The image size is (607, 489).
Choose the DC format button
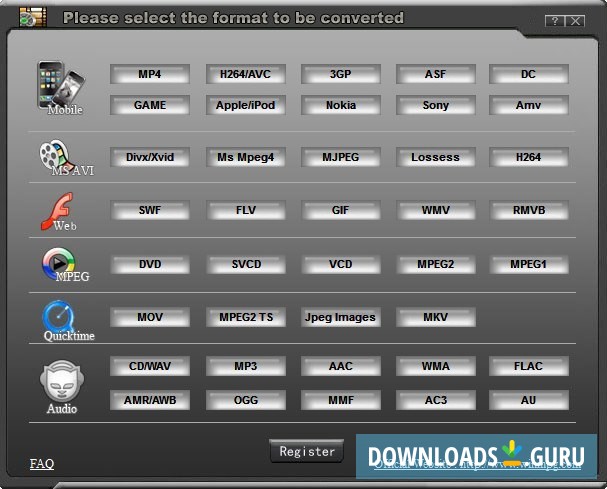click(529, 74)
